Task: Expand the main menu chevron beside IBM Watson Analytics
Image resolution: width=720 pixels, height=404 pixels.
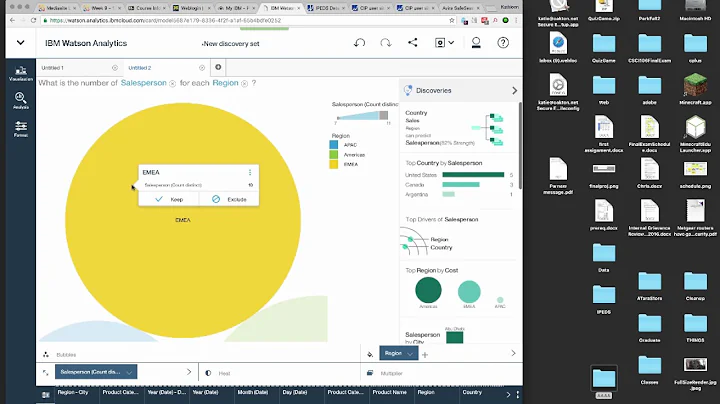Action: [20, 43]
